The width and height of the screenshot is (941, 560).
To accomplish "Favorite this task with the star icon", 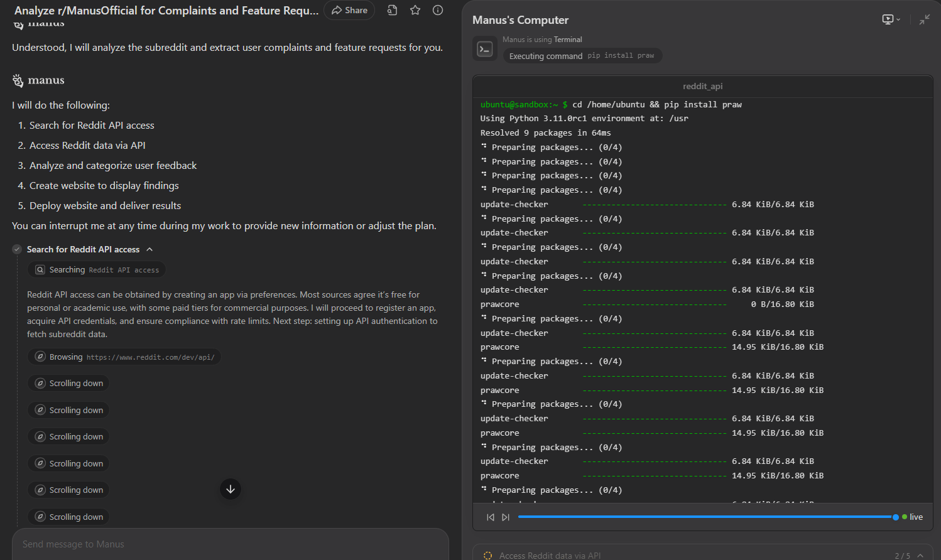I will (415, 10).
